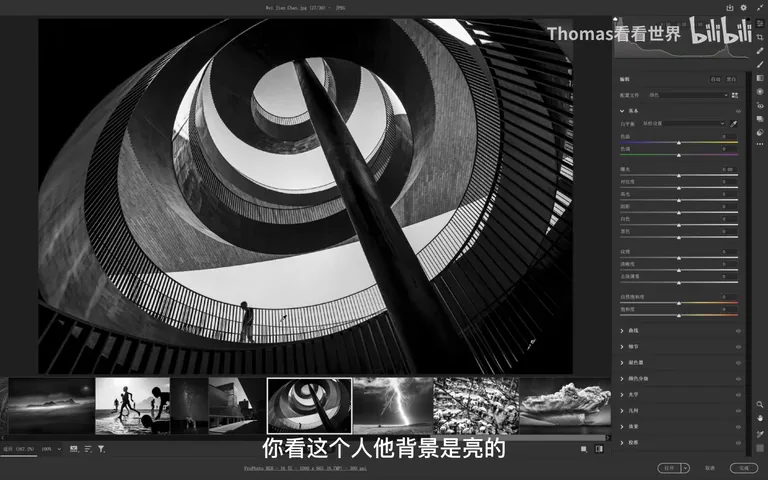Viewport: 768px width, 480px height.
Task: Open the 白平衡 white balance dropdown
Action: [x=683, y=123]
